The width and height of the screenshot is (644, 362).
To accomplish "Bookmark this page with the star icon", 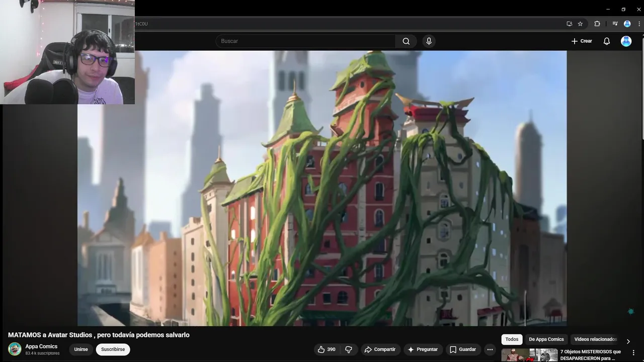I will click(580, 24).
